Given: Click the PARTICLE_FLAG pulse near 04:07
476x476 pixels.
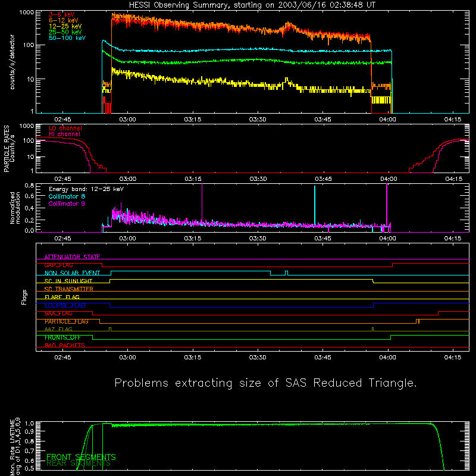Looking at the screenshot, I should click(x=418, y=321).
